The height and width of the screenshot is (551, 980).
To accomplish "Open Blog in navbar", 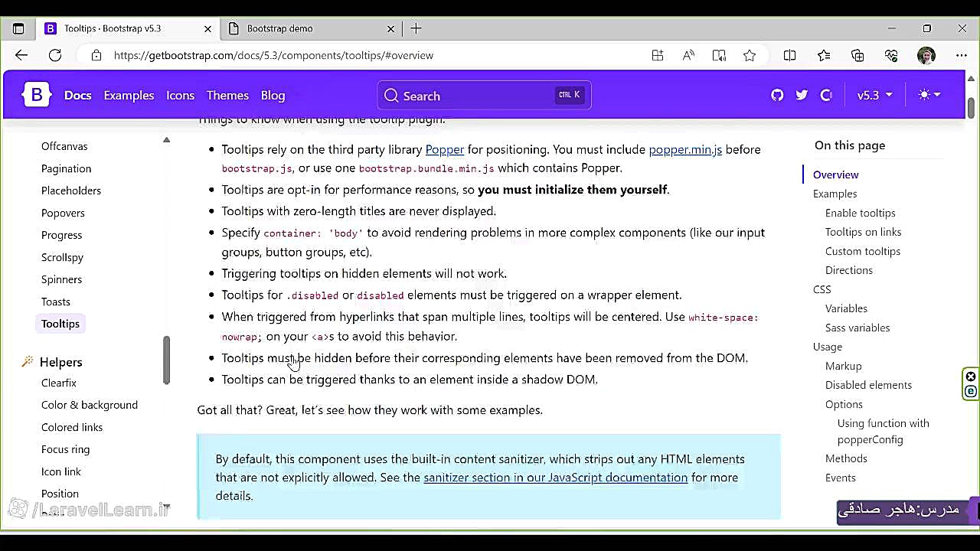I will pyautogui.click(x=273, y=95).
